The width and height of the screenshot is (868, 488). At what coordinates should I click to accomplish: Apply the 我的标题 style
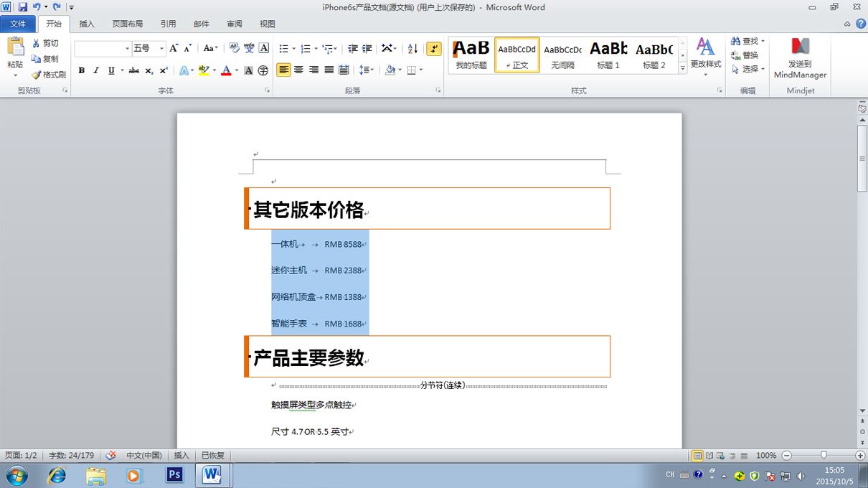(471, 55)
